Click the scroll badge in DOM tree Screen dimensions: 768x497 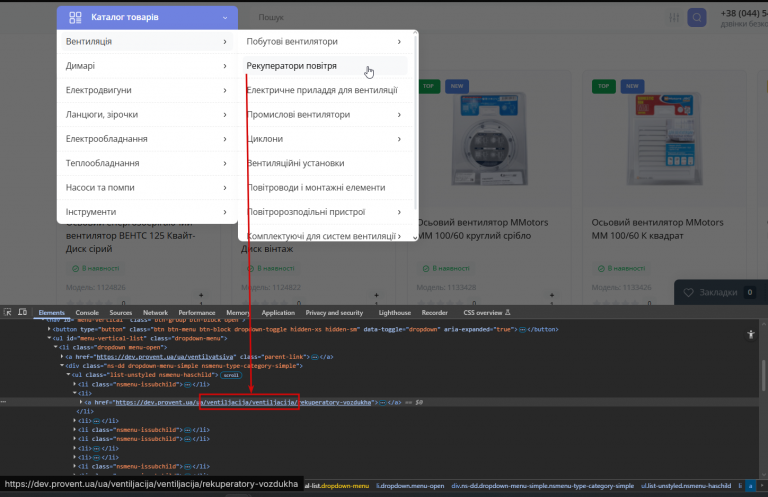tap(231, 375)
